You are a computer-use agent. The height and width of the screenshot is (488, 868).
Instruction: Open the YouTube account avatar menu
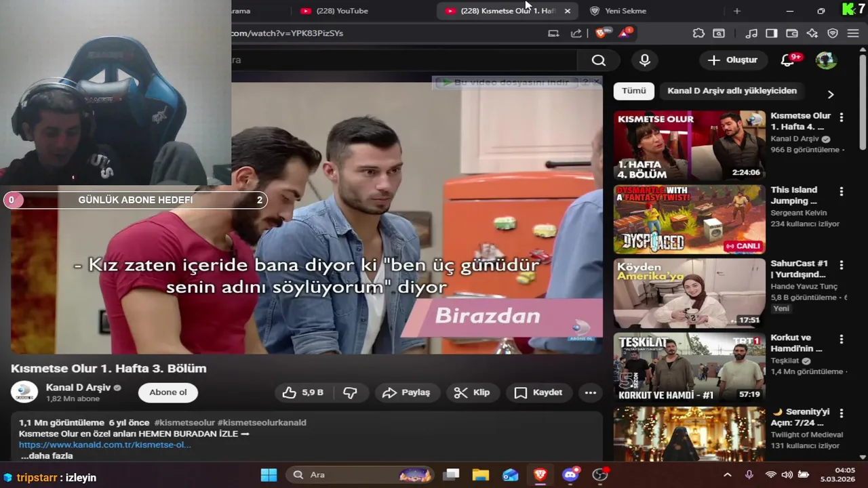[826, 60]
